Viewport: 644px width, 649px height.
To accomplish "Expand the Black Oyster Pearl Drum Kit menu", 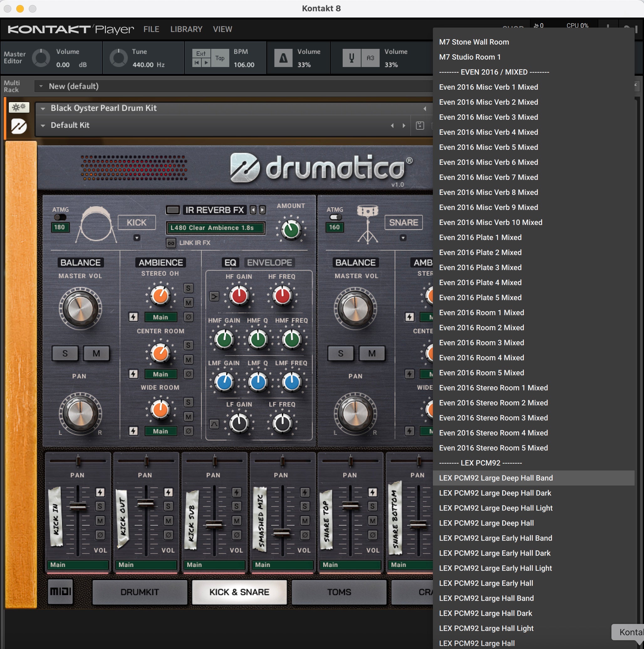I will 43,108.
